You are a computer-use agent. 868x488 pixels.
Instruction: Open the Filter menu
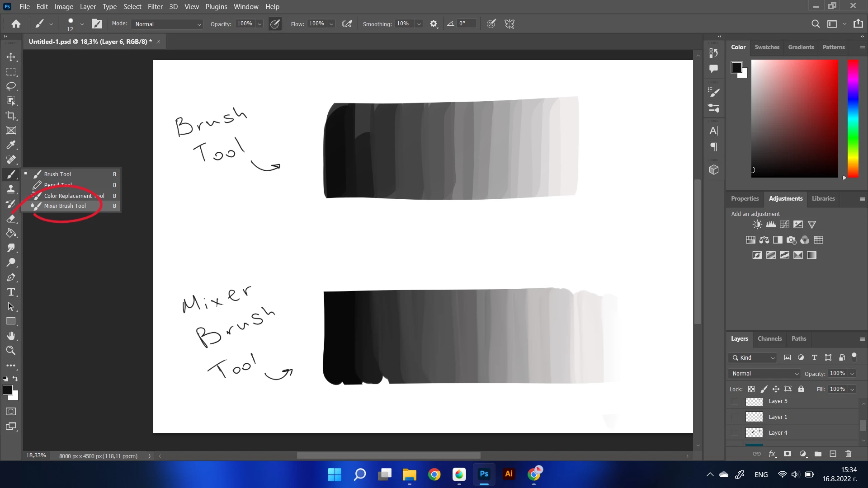coord(155,7)
